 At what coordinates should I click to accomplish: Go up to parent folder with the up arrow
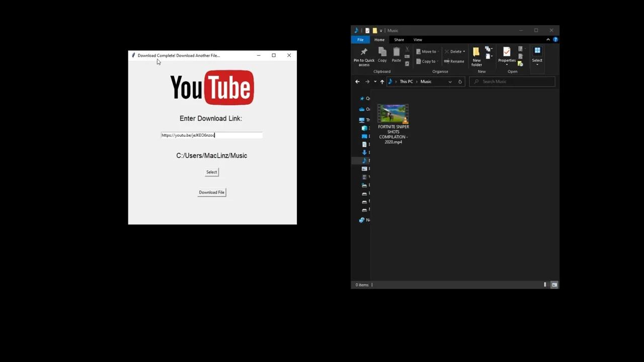(x=382, y=81)
